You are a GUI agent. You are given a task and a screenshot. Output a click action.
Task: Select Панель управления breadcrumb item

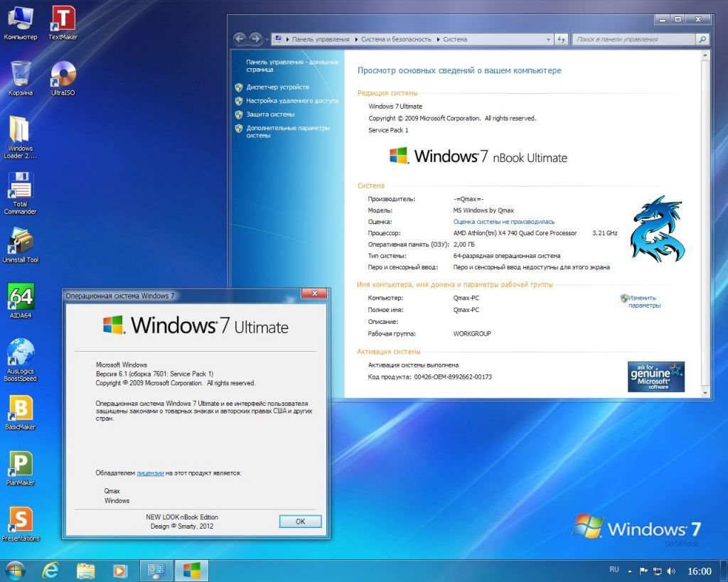(321, 39)
